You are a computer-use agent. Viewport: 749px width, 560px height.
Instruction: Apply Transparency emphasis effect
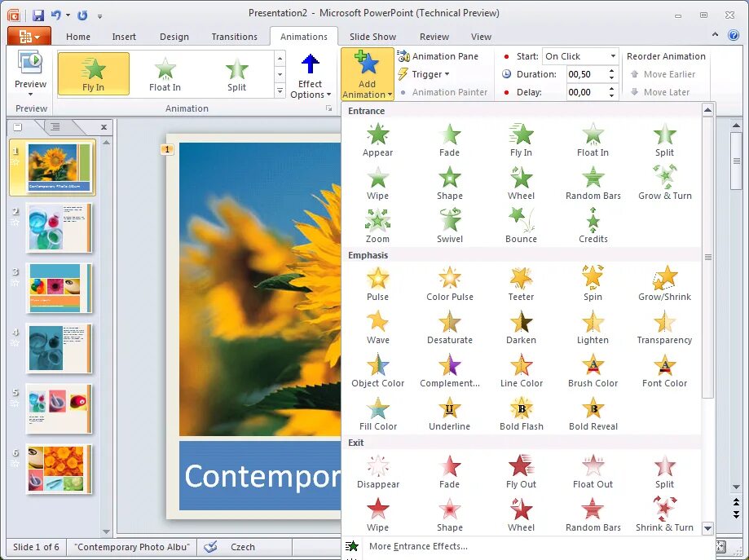[x=664, y=328]
